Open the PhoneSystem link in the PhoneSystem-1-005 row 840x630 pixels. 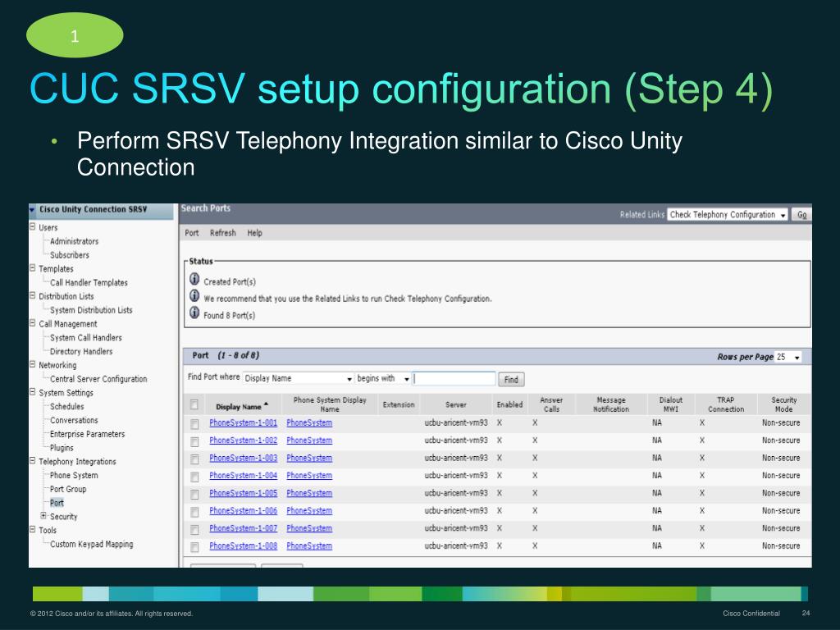tap(309, 493)
